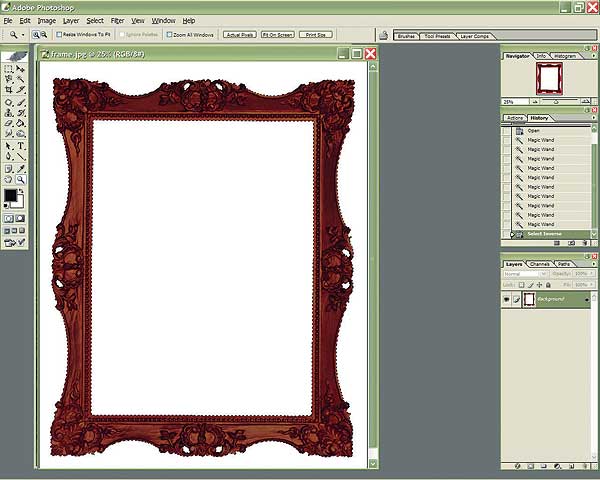This screenshot has width=600, height=480.
Task: Open the Filter menu
Action: tap(118, 20)
